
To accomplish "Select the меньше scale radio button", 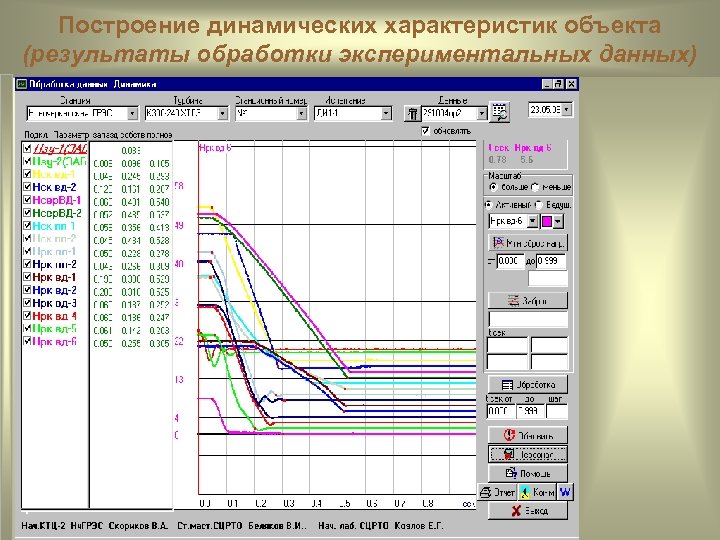I will pos(534,187).
